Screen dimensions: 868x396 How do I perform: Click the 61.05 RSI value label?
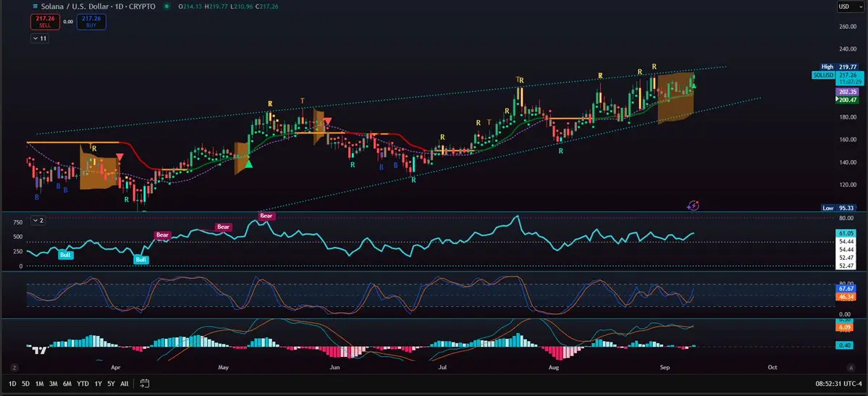(x=846, y=234)
